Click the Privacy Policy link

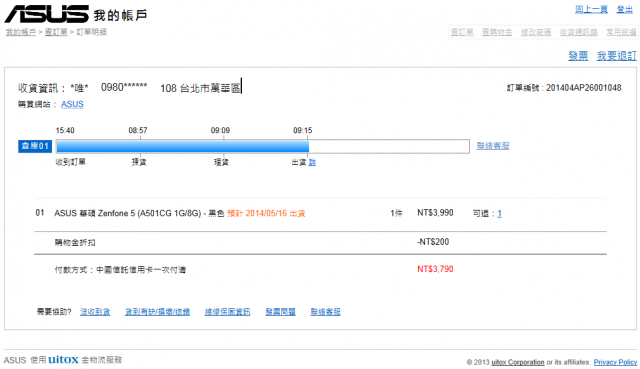tap(615, 362)
